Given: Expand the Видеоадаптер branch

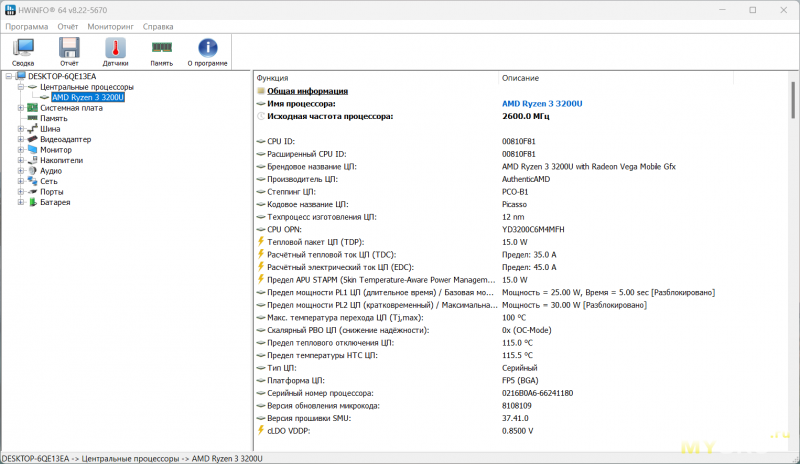Looking at the screenshot, I should 21,139.
